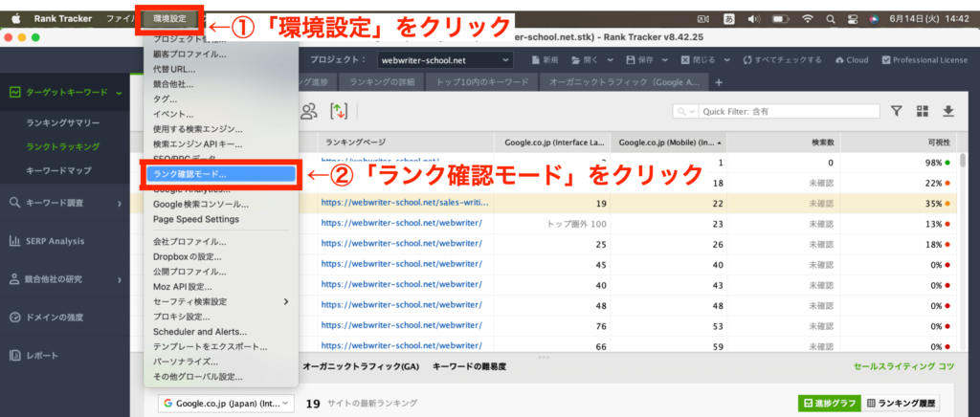Open Quick Filter search options dropdown

[x=686, y=111]
